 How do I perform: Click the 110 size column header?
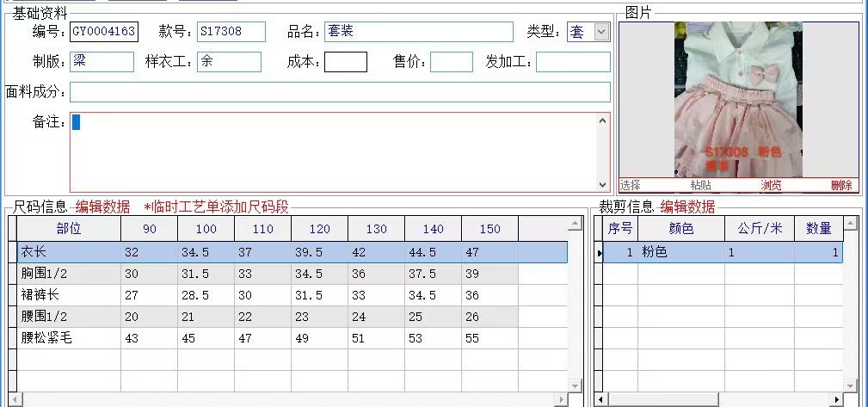[x=263, y=229]
